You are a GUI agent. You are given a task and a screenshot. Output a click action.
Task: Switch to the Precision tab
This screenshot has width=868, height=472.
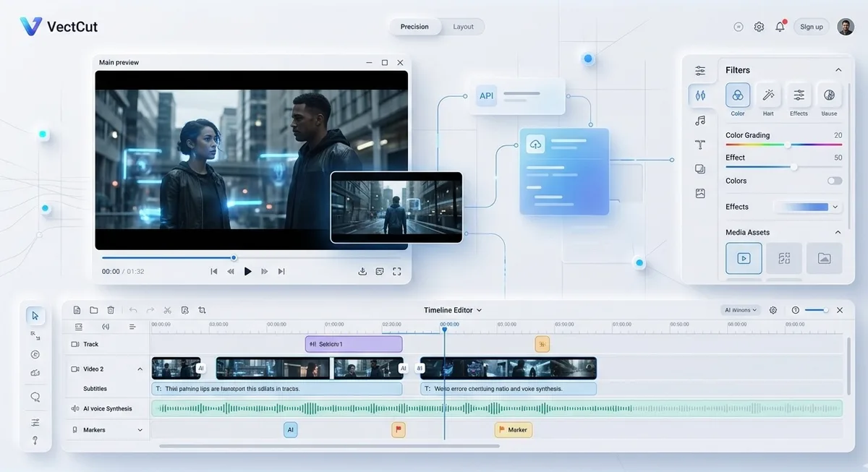(x=414, y=27)
